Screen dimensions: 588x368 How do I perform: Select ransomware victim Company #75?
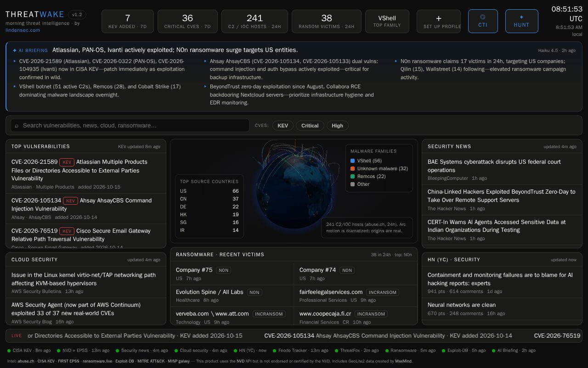click(x=232, y=274)
